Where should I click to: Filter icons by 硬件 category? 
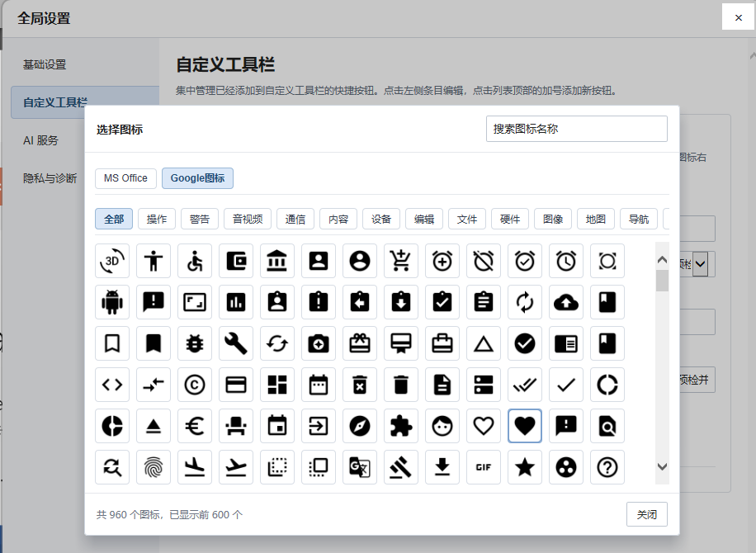point(510,219)
